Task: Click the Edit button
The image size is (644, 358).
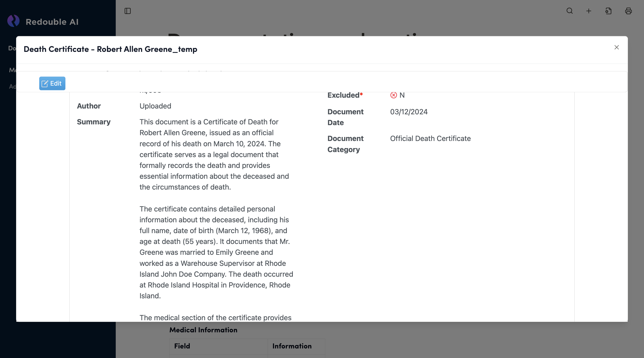Action: click(x=52, y=83)
